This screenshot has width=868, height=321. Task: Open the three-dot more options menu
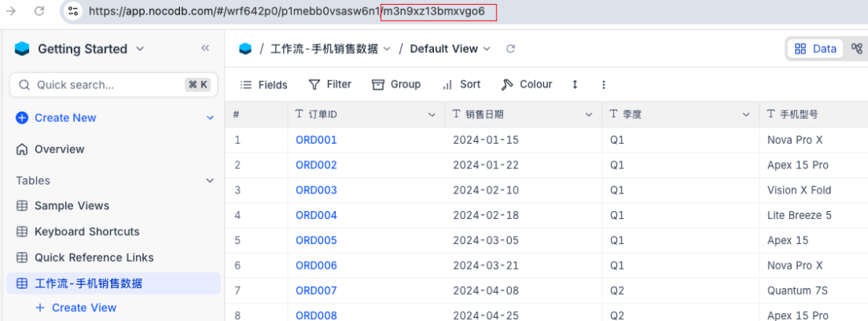pos(604,84)
